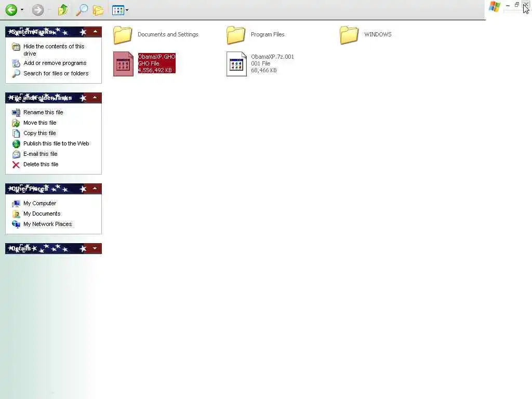
Task: Click Rename this file
Action: (x=43, y=112)
